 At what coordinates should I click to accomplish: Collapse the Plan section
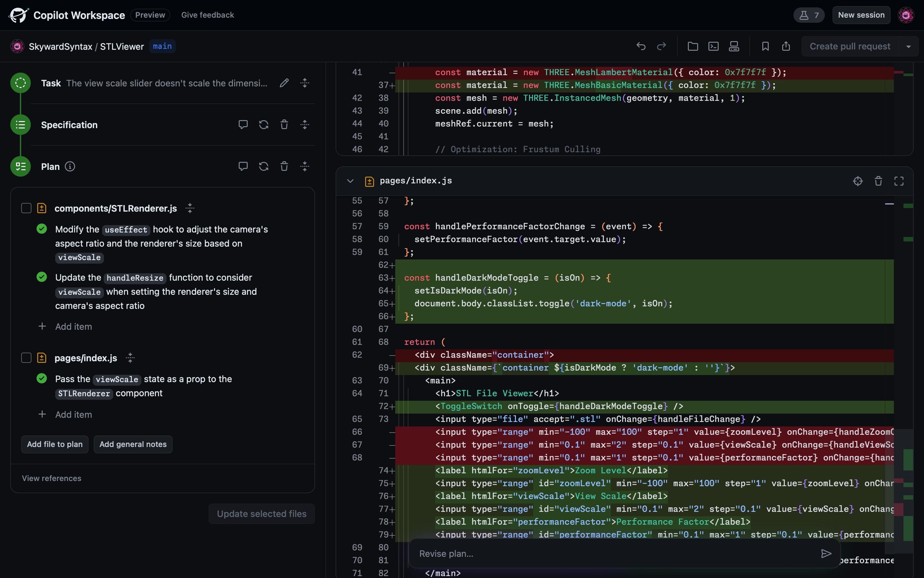click(x=305, y=166)
